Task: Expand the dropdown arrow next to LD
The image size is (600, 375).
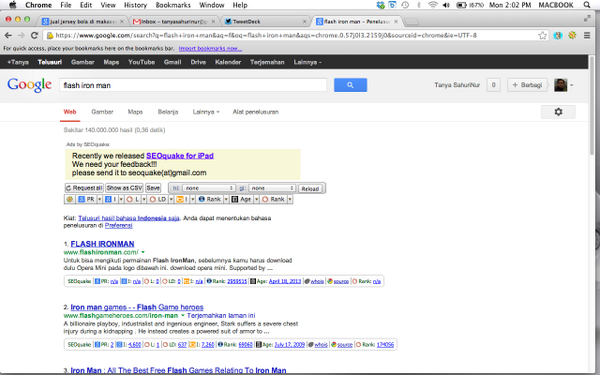Action: click(171, 199)
